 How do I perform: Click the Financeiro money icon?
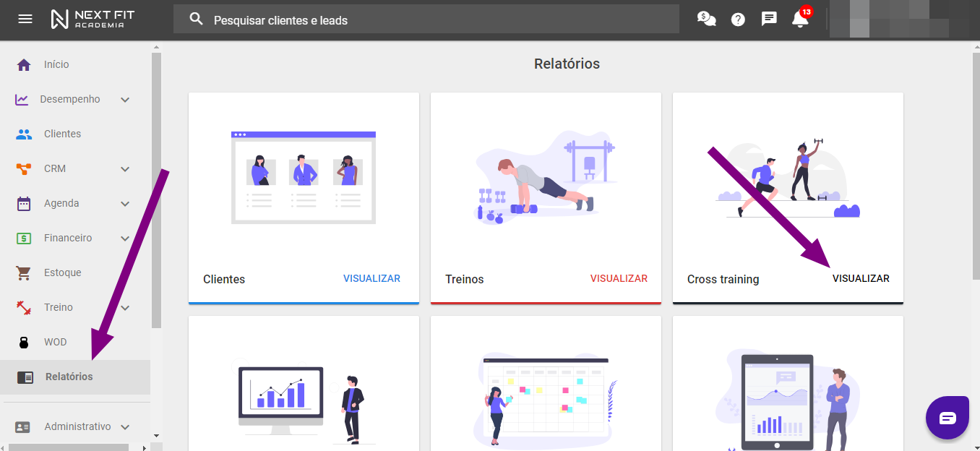point(24,238)
